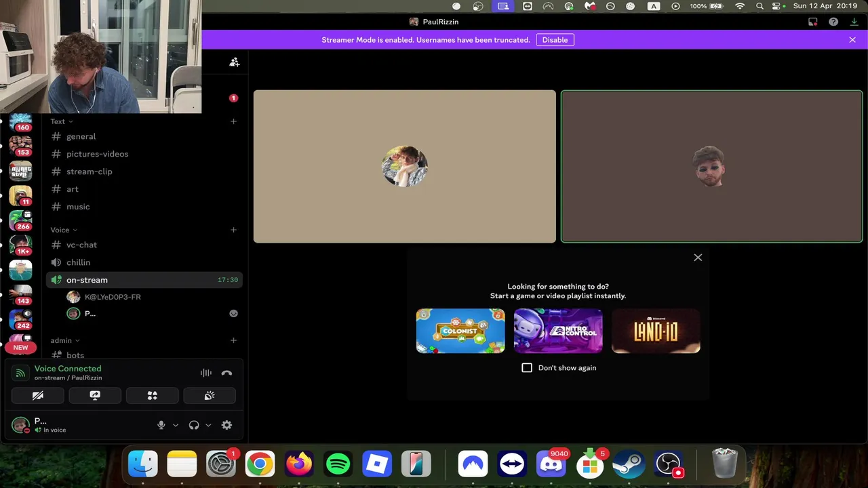Open the server with the 266 badge

click(20, 221)
